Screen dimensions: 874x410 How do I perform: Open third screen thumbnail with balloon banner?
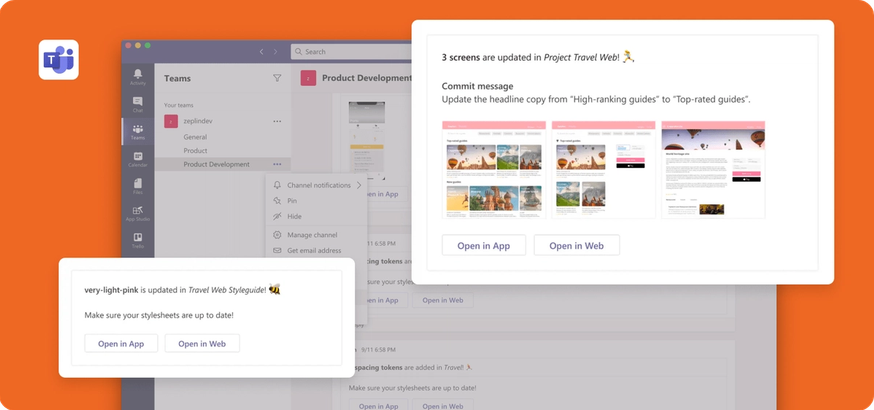tap(713, 169)
